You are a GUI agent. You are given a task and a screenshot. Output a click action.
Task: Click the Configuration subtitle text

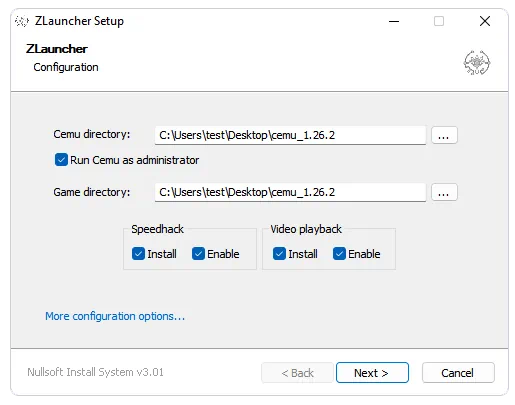[x=66, y=67]
